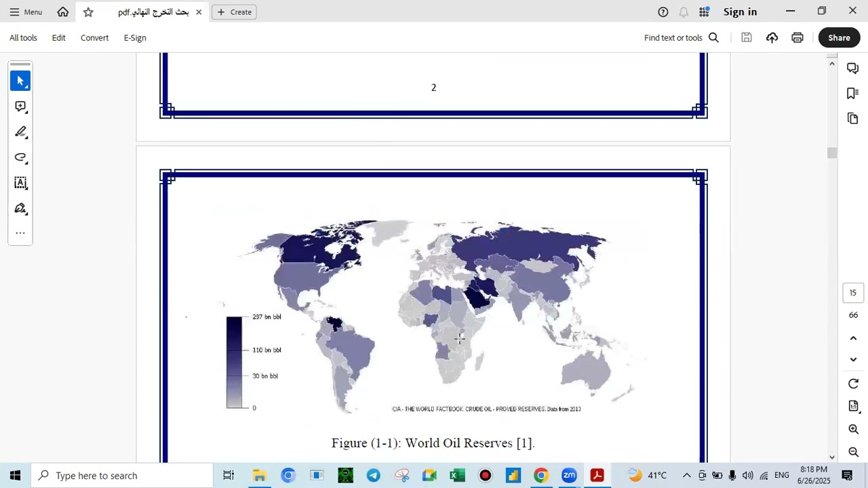
Task: Create a new PDF
Action: 234,12
